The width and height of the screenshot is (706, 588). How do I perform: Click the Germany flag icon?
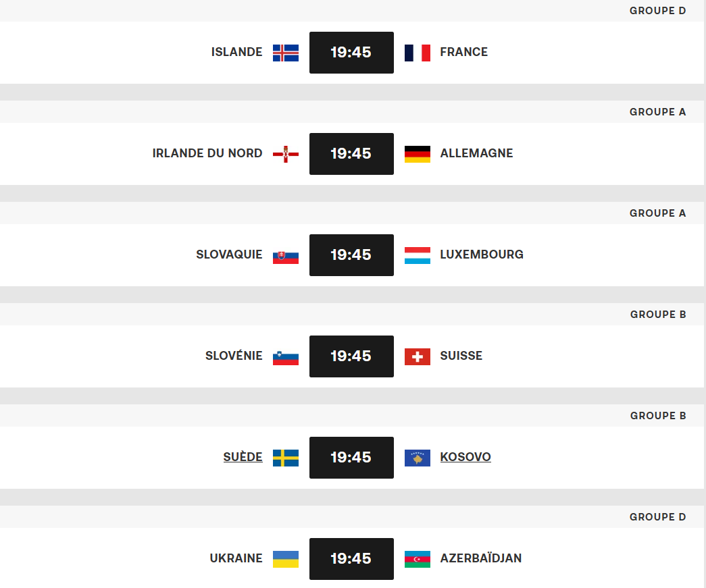pyautogui.click(x=418, y=154)
